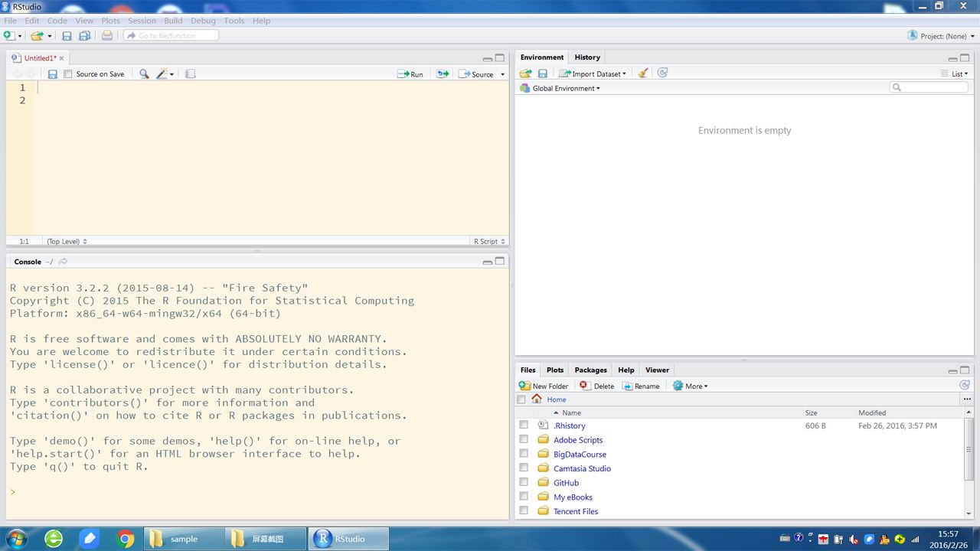Check the Camtasia Studio folder checkbox
The width and height of the screenshot is (980, 551).
(x=524, y=468)
